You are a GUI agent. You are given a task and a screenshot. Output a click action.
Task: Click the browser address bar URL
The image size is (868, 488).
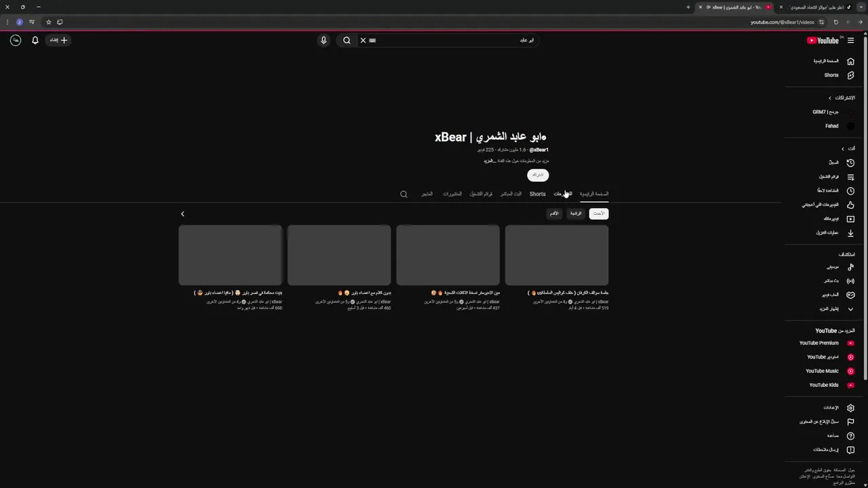[x=783, y=22]
